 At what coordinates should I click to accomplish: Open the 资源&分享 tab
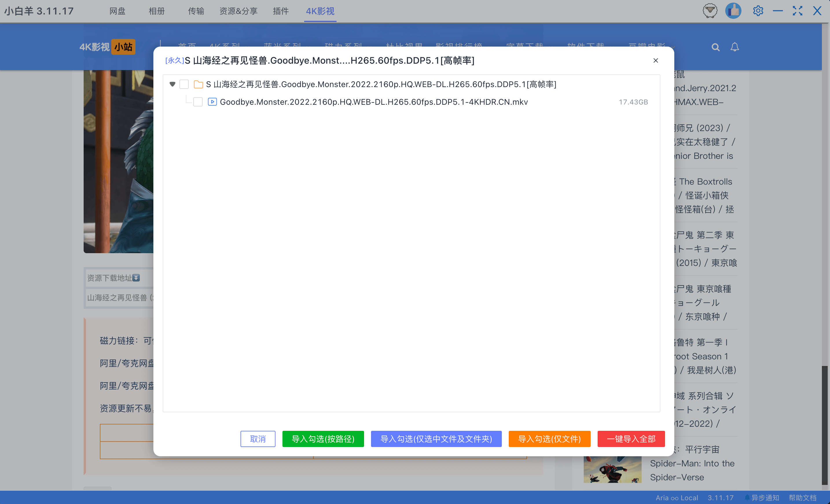point(238,11)
